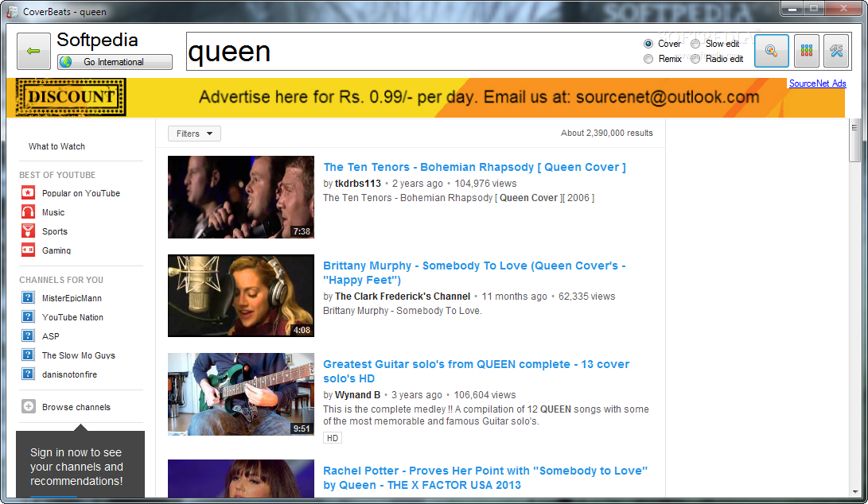
Task: Open the ASP channel link
Action: [x=50, y=336]
